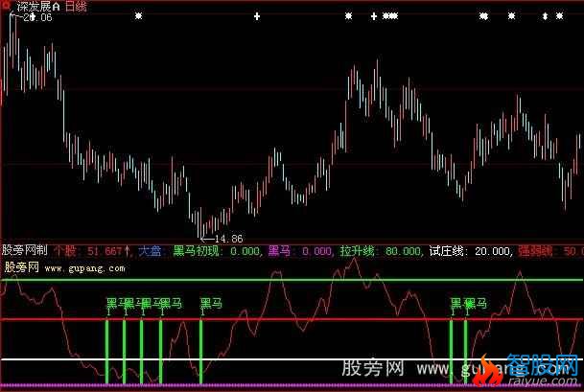Click the purple 黑马: 0.000 readout
Image resolution: width=584 pixels, height=392 pixels.
[300, 251]
